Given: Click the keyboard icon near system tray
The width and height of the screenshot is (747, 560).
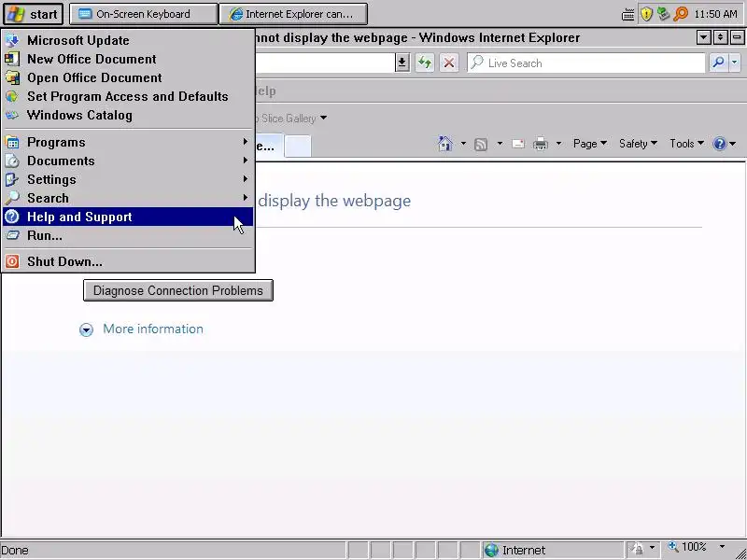Looking at the screenshot, I should 627,14.
